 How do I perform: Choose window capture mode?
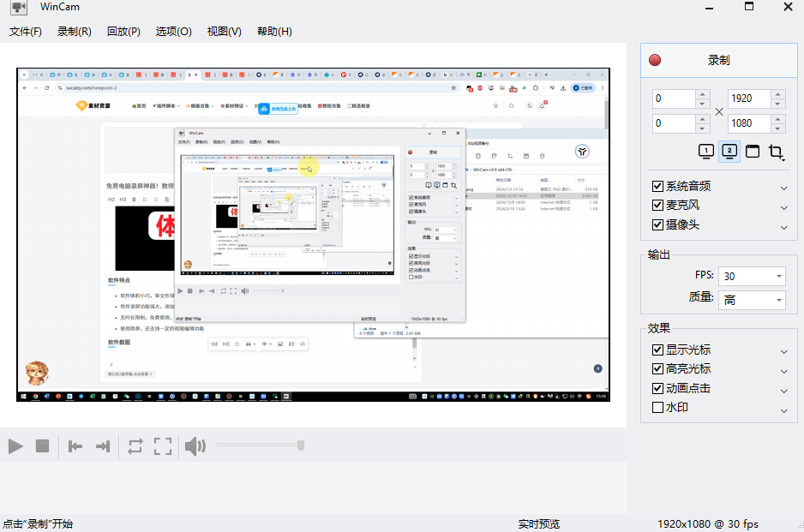tap(753, 151)
